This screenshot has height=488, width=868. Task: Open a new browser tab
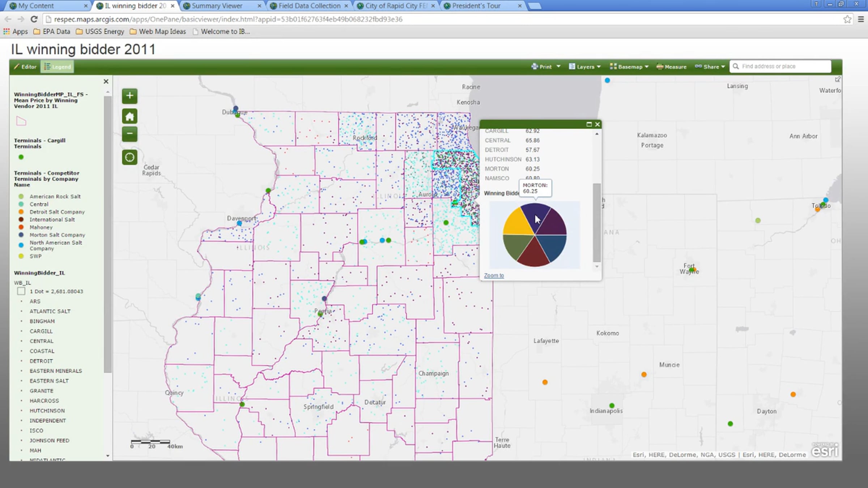535,6
